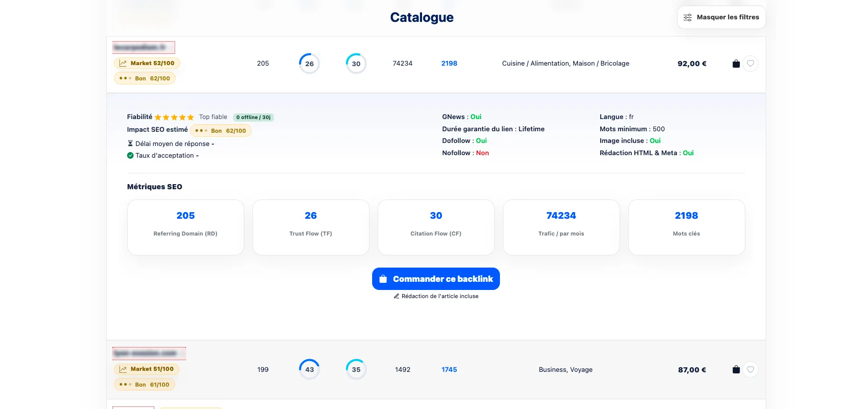868x409 pixels.
Task: Click the 26 Trust Flow (TF) card
Action: 311,227
